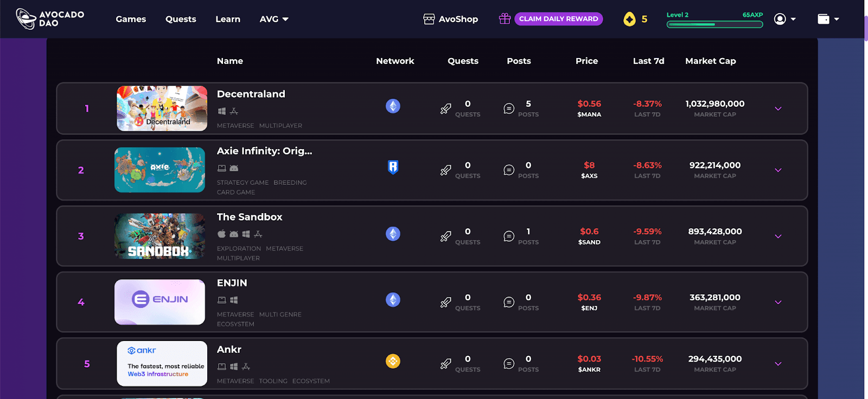Click the Level 2 AXP progress bar

[714, 24]
